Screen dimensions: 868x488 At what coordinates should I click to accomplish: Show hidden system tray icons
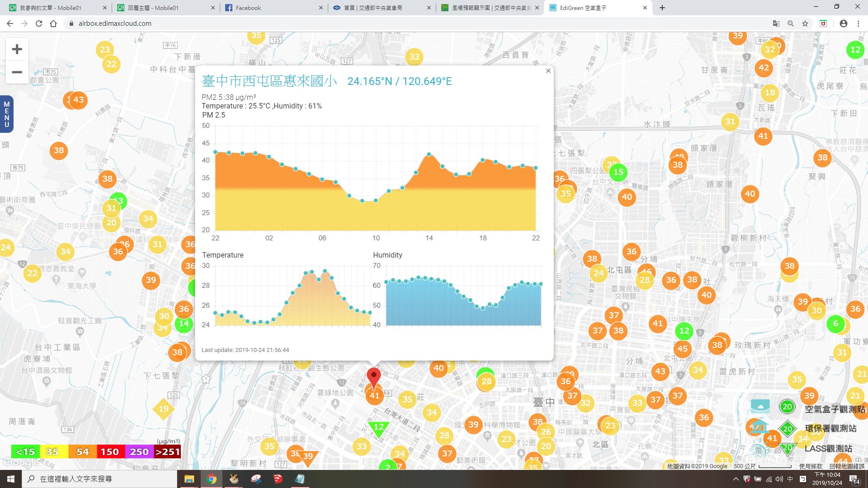tap(736, 479)
